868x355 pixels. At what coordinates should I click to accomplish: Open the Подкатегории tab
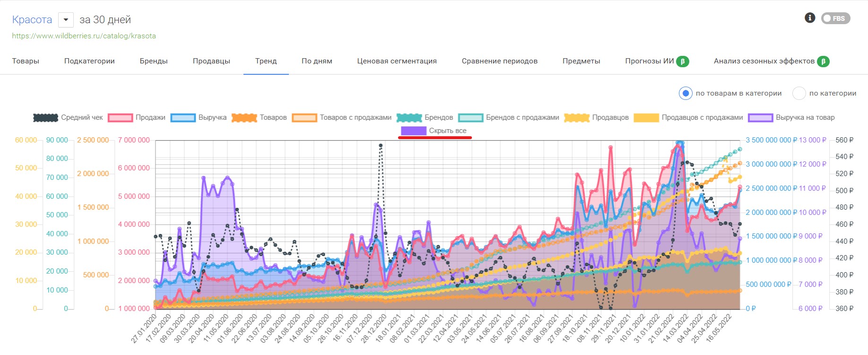89,61
